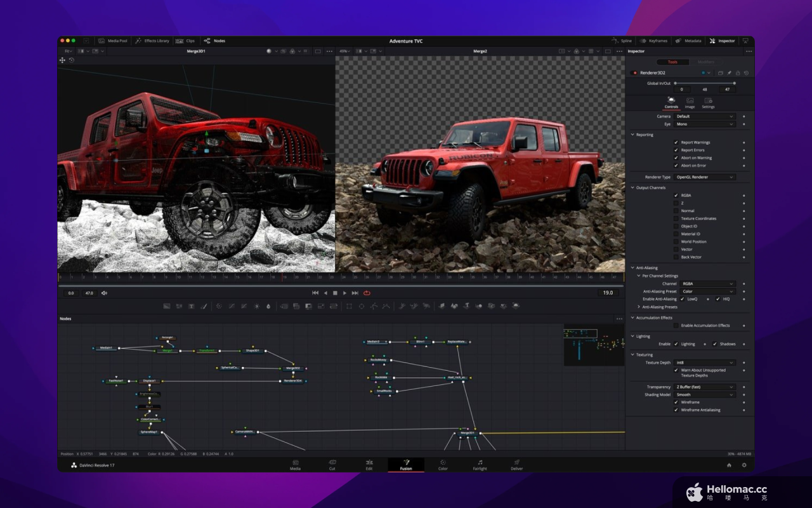The width and height of the screenshot is (812, 508).
Task: Stop playback
Action: point(335,293)
